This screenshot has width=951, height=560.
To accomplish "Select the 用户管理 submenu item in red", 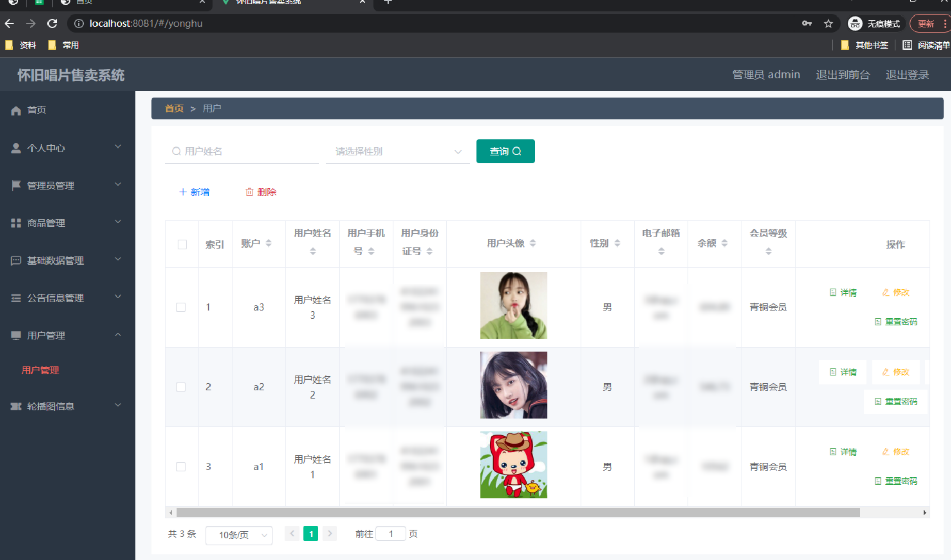I will pos(40,370).
